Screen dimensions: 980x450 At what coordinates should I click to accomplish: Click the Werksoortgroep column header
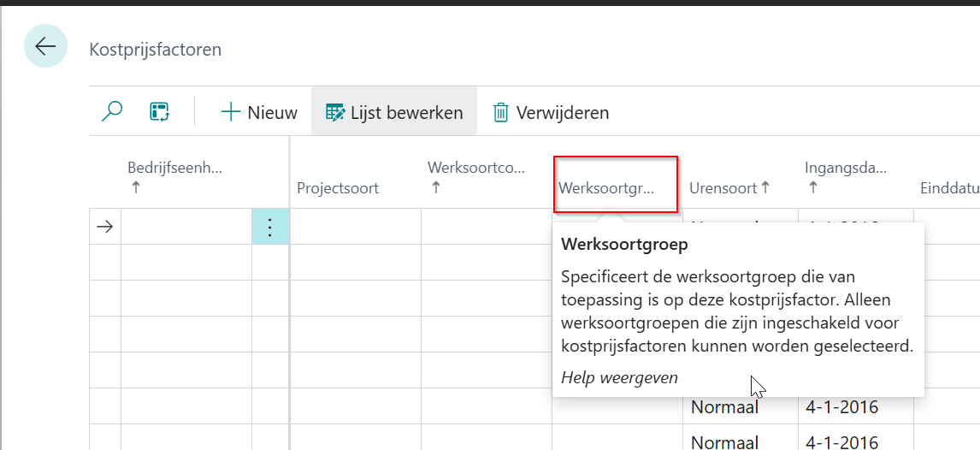point(606,187)
